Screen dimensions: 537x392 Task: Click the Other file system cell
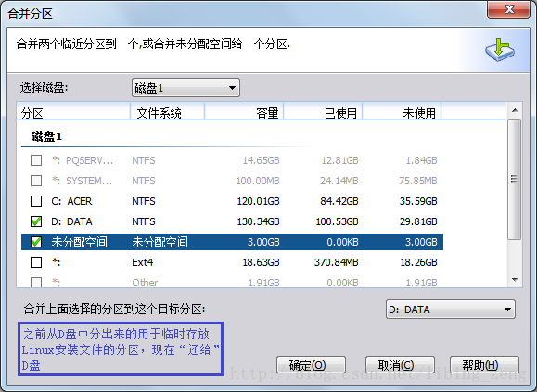(145, 283)
